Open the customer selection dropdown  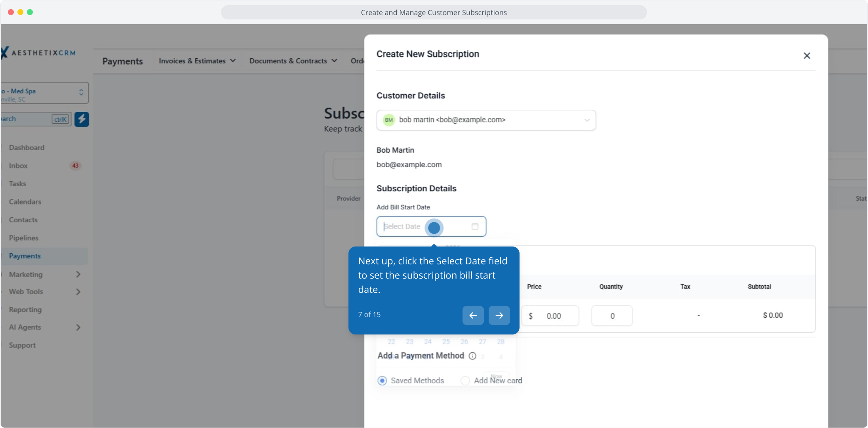point(586,120)
